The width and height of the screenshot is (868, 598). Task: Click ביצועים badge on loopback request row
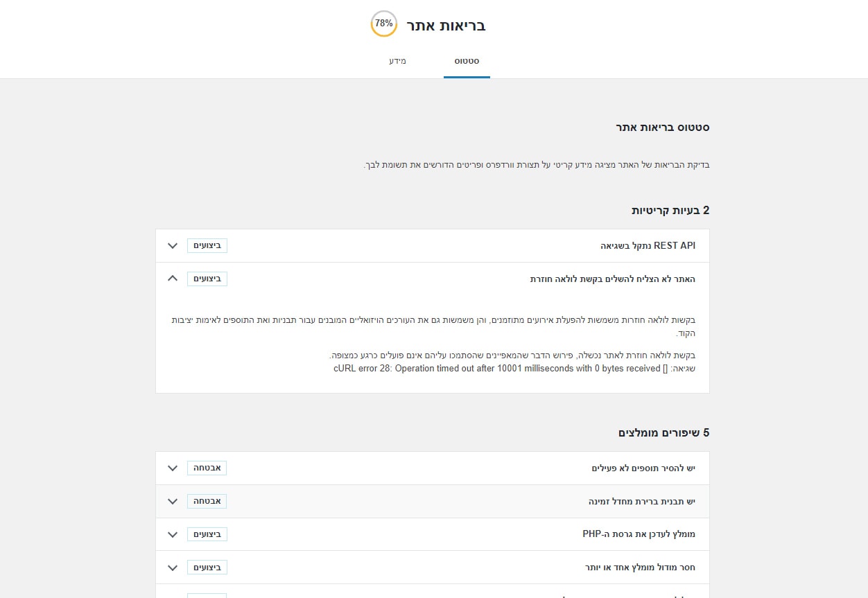coord(207,279)
